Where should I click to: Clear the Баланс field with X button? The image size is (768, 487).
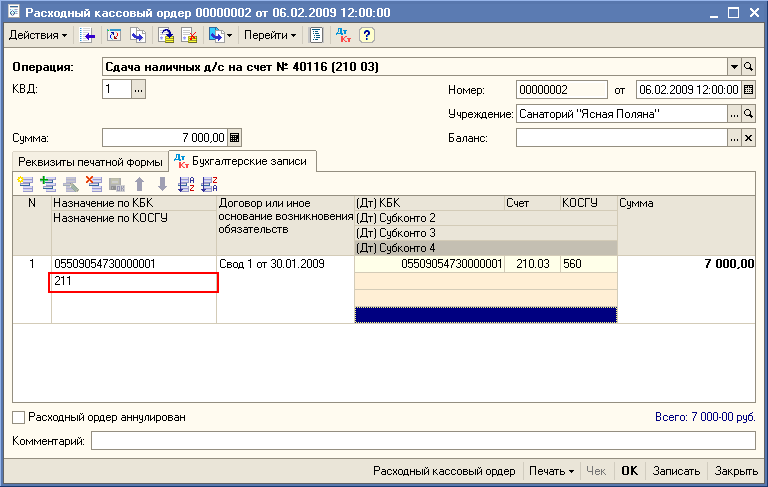pos(748,138)
